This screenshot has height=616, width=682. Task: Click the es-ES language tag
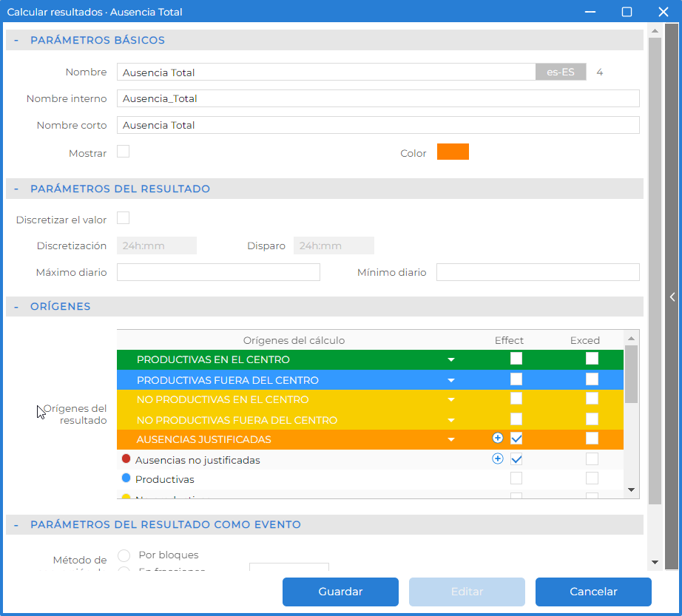(561, 72)
